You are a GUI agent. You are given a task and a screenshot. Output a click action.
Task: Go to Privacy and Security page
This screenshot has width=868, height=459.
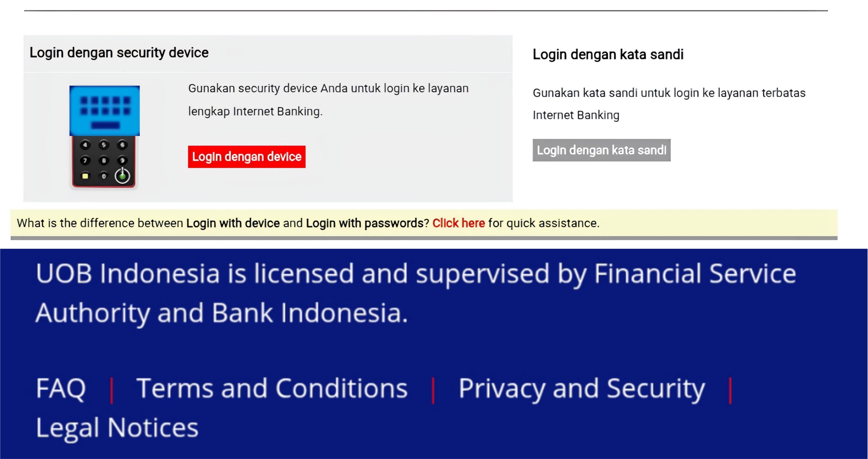pyautogui.click(x=582, y=388)
